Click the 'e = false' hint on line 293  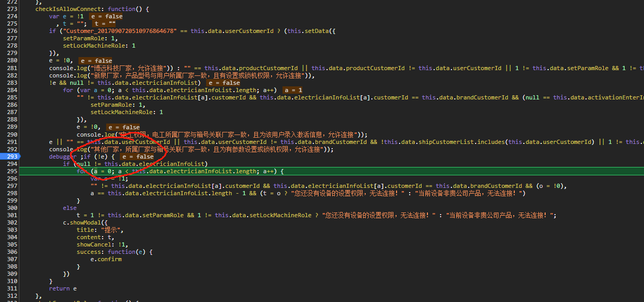[138, 156]
